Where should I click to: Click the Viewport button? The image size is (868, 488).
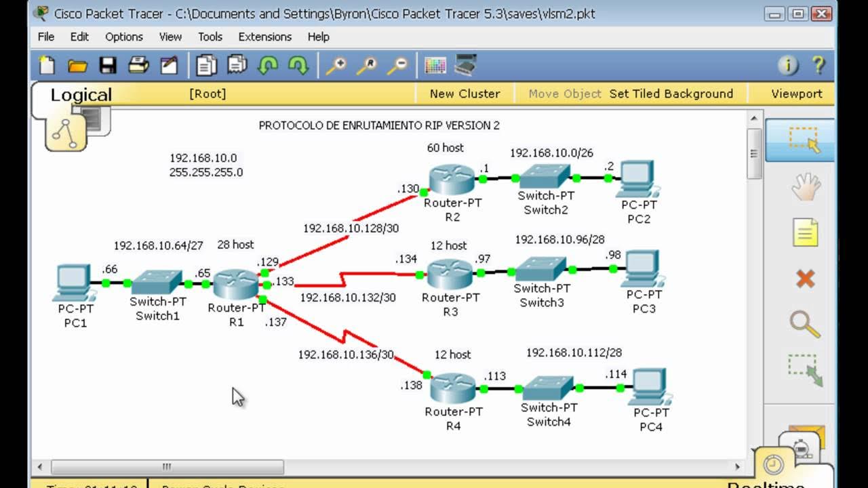click(x=797, y=94)
